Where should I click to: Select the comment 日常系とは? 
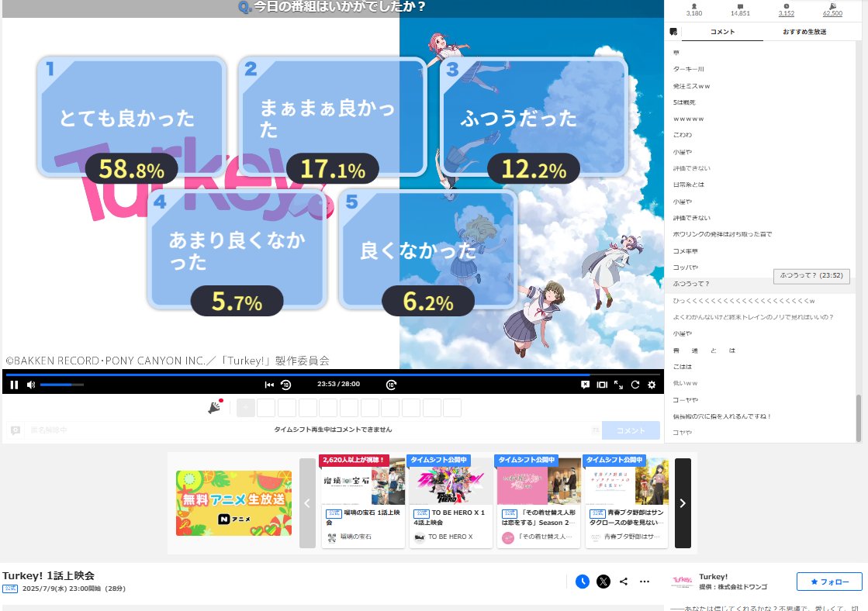coord(689,185)
